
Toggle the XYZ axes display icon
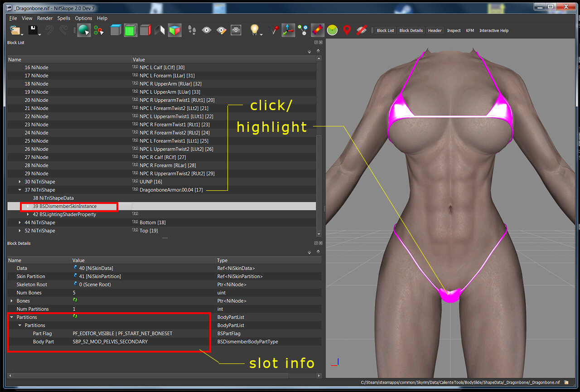click(288, 30)
